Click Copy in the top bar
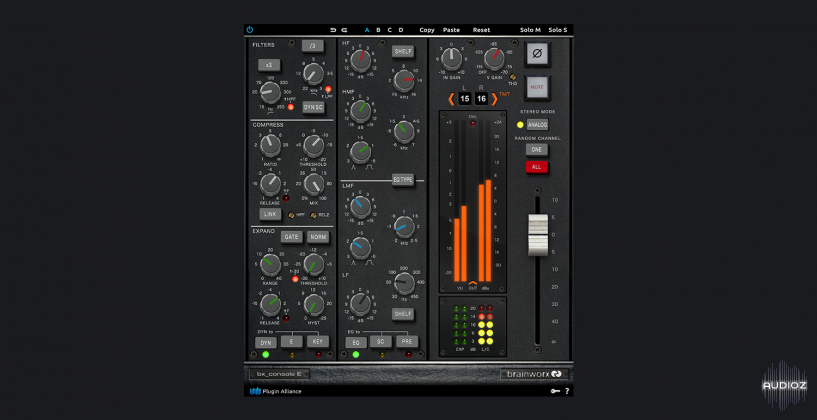817x420 pixels. (x=427, y=30)
